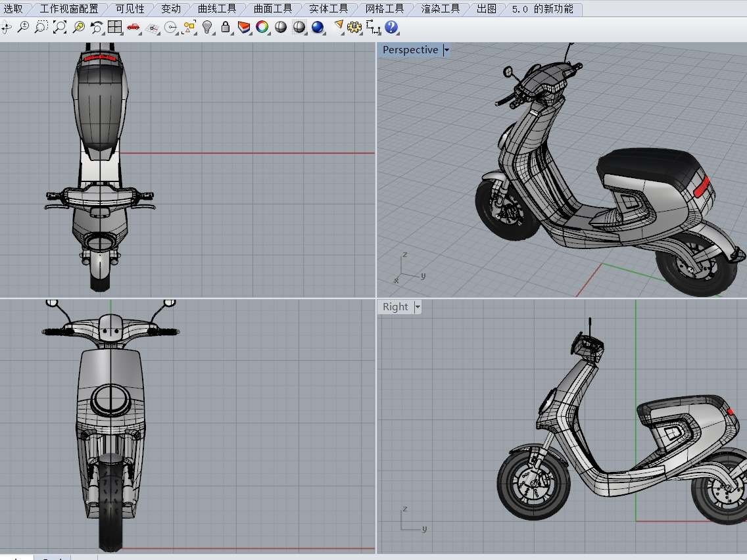
Task: Open the Perspective viewport dropdown arrow
Action: 446,50
